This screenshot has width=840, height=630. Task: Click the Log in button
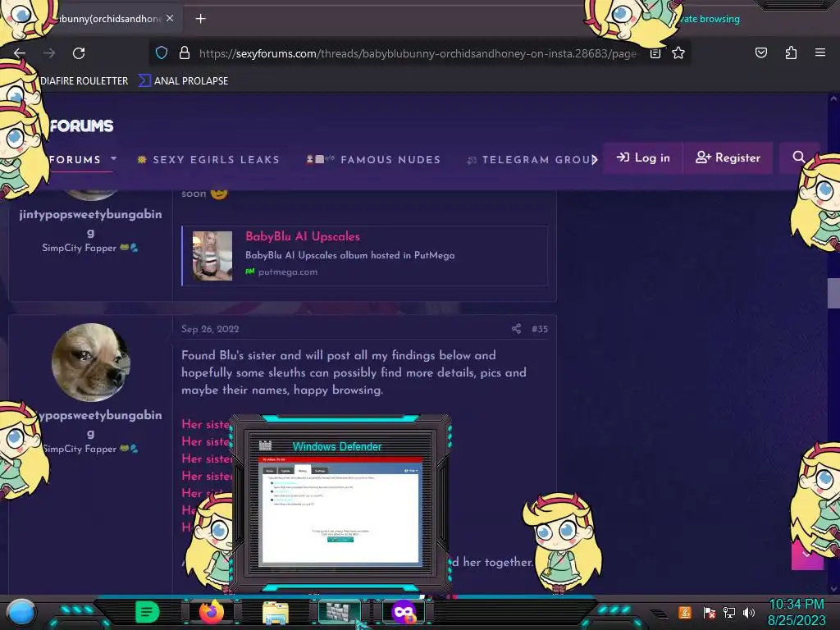coord(643,158)
